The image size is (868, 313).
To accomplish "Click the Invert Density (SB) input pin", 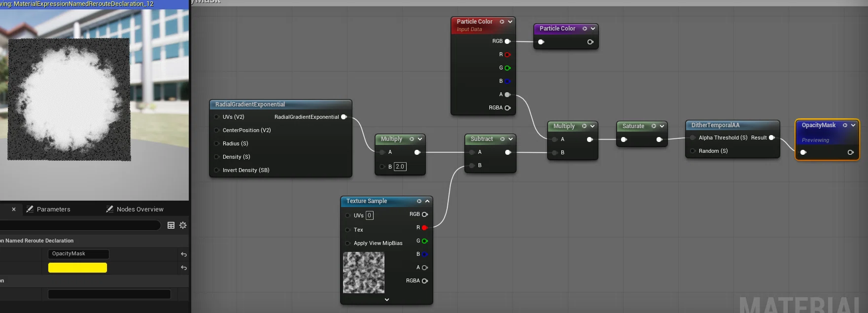I will [x=216, y=170].
